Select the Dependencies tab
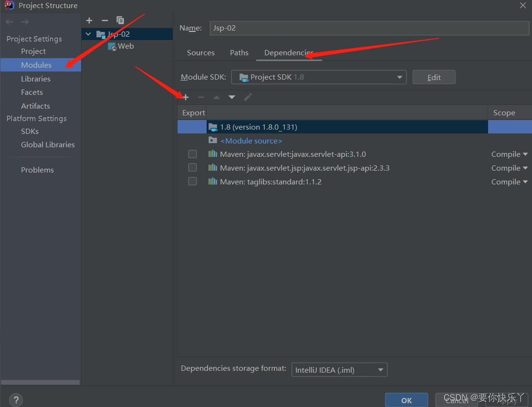Viewport: 532px width, 407px height. click(x=289, y=53)
